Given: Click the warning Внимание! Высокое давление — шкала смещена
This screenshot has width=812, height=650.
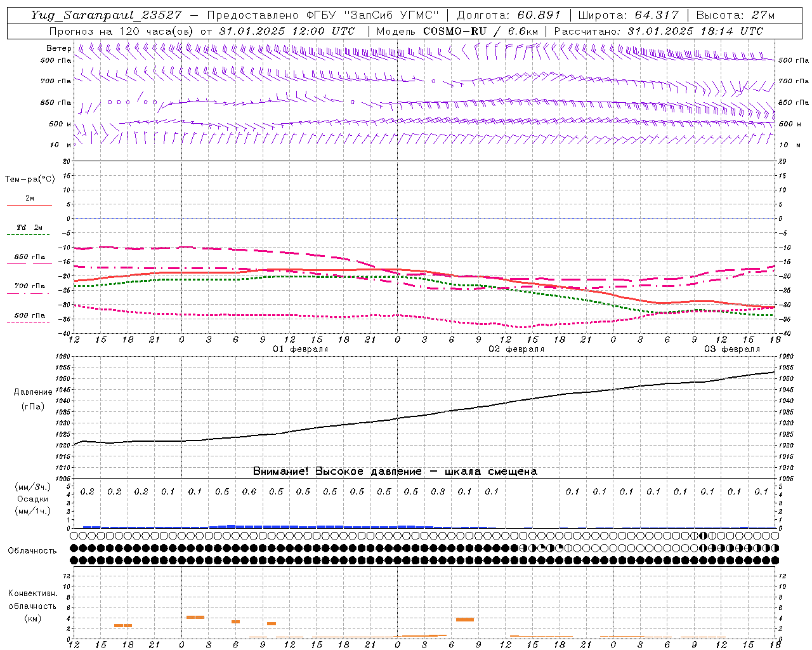Looking at the screenshot, I should pyautogui.click(x=395, y=471).
